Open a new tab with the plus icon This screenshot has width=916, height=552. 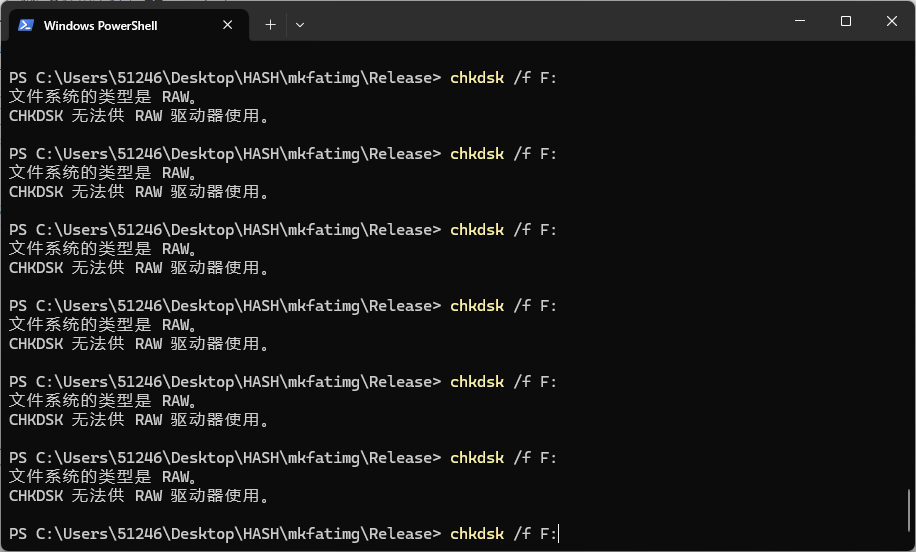pyautogui.click(x=270, y=25)
